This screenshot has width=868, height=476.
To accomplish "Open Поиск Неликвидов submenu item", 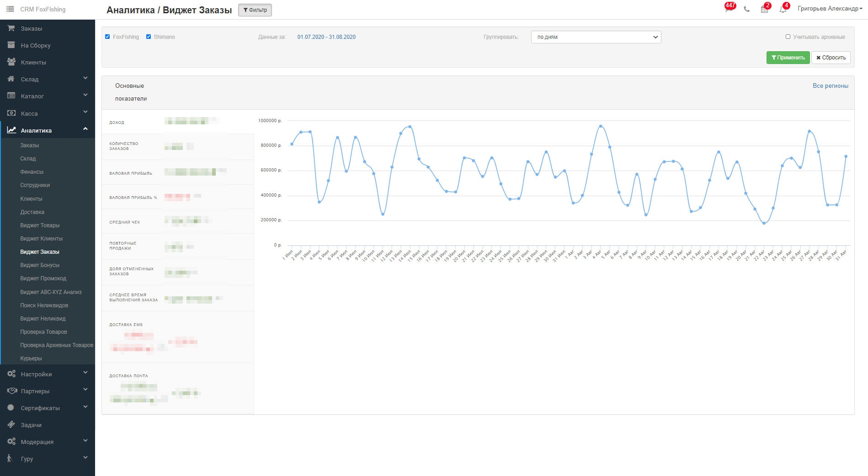I will [44, 305].
